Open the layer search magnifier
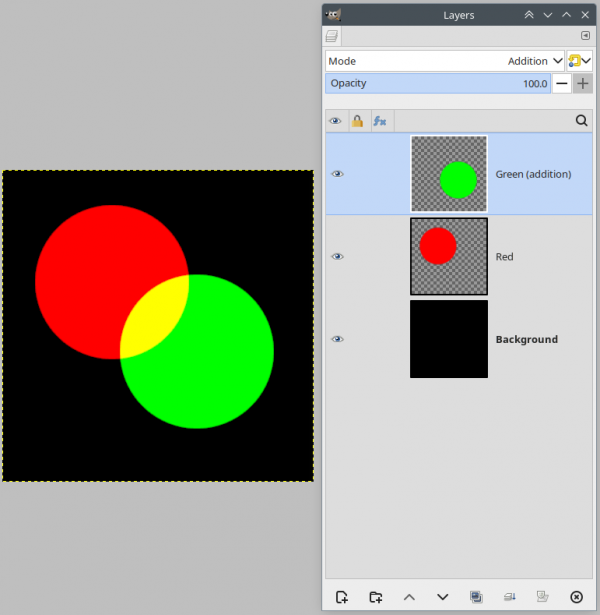This screenshot has width=600, height=615. tap(582, 120)
